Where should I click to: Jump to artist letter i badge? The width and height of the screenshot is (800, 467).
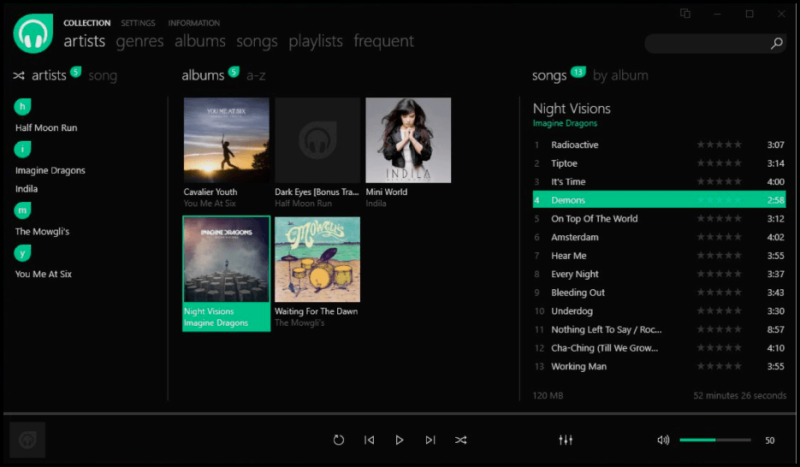[22, 150]
